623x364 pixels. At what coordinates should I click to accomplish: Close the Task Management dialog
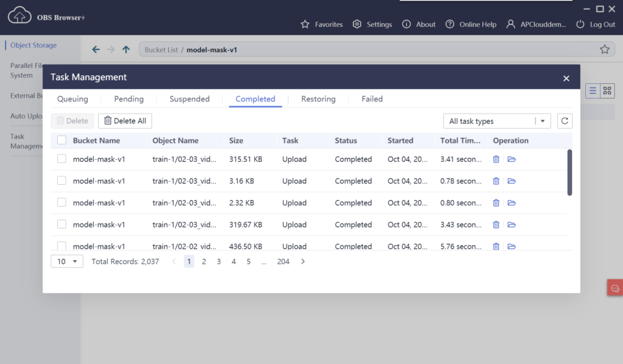[566, 78]
